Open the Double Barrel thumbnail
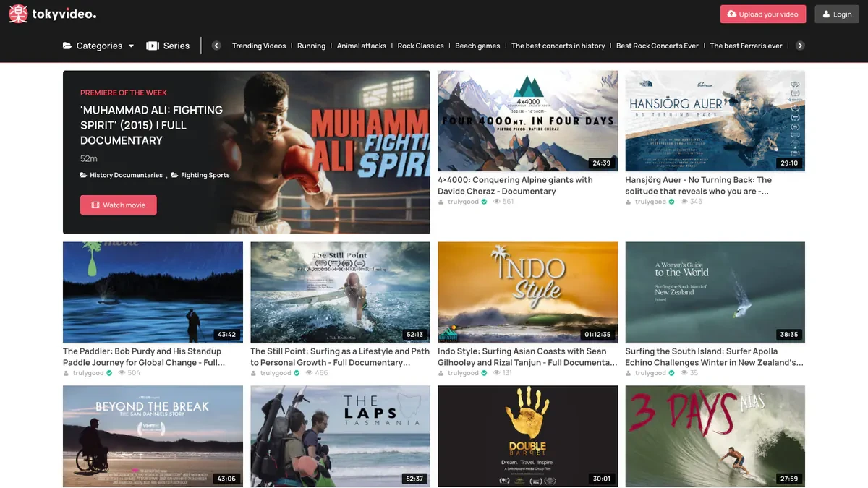 coord(528,436)
